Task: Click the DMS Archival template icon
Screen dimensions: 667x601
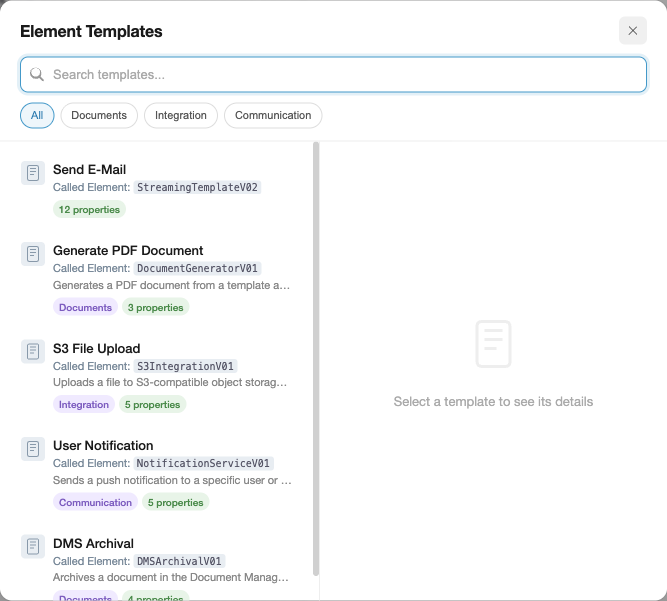Action: (33, 547)
